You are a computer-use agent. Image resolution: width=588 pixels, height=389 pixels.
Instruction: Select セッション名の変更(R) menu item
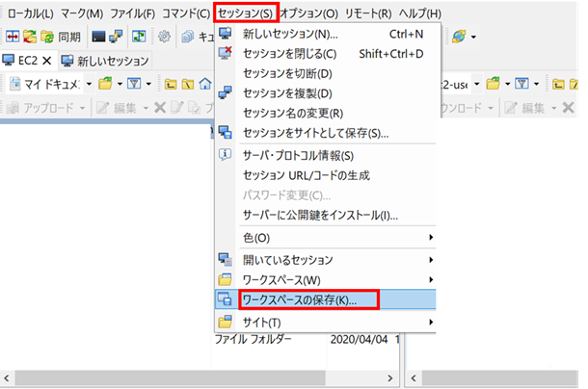pyautogui.click(x=326, y=114)
